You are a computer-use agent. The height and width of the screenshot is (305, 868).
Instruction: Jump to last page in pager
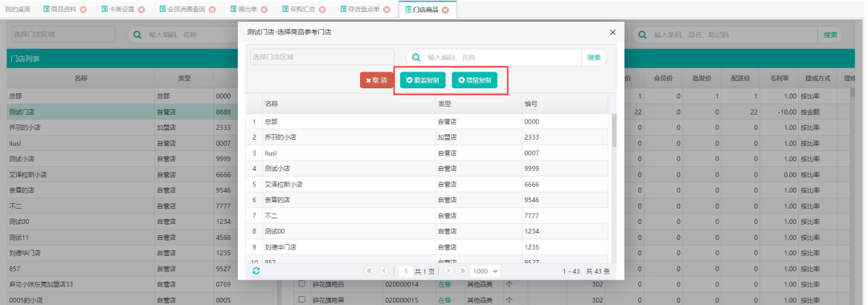[462, 271]
